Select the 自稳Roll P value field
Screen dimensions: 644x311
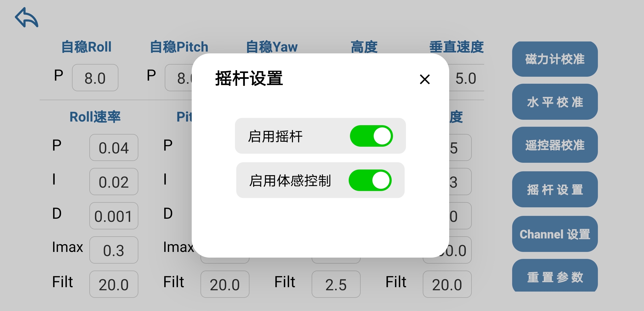pyautogui.click(x=95, y=78)
